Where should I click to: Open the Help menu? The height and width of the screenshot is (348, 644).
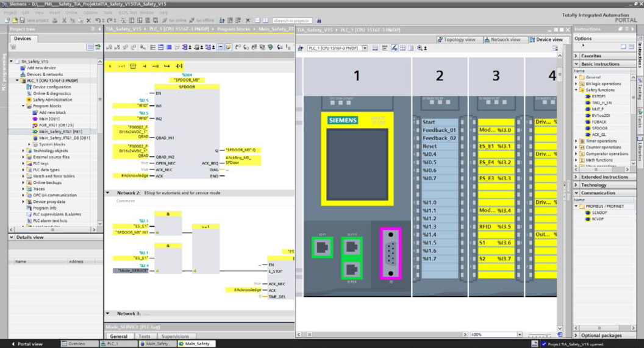pyautogui.click(x=163, y=13)
